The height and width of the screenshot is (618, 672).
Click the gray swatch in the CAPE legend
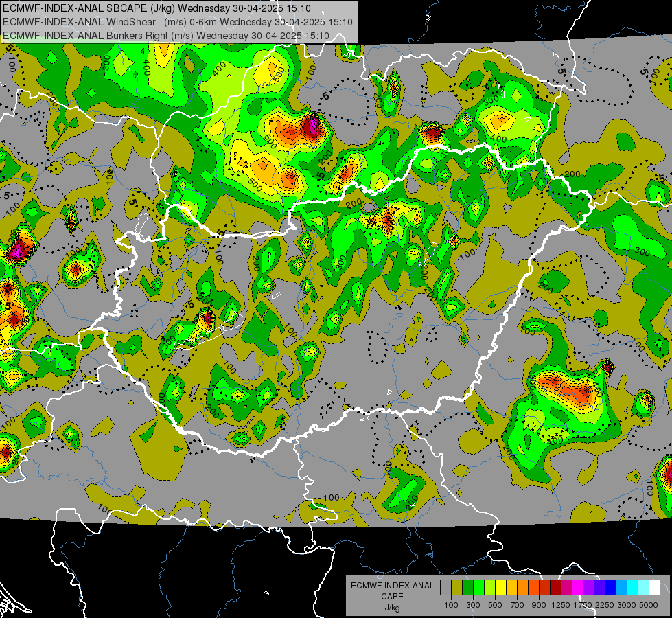coord(445,587)
